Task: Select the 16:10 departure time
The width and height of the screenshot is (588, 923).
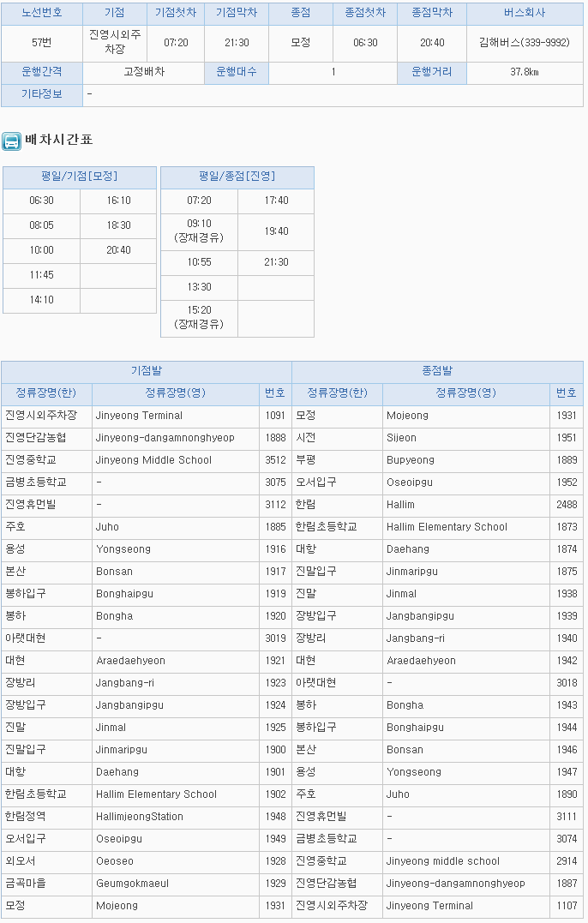Action: (118, 201)
